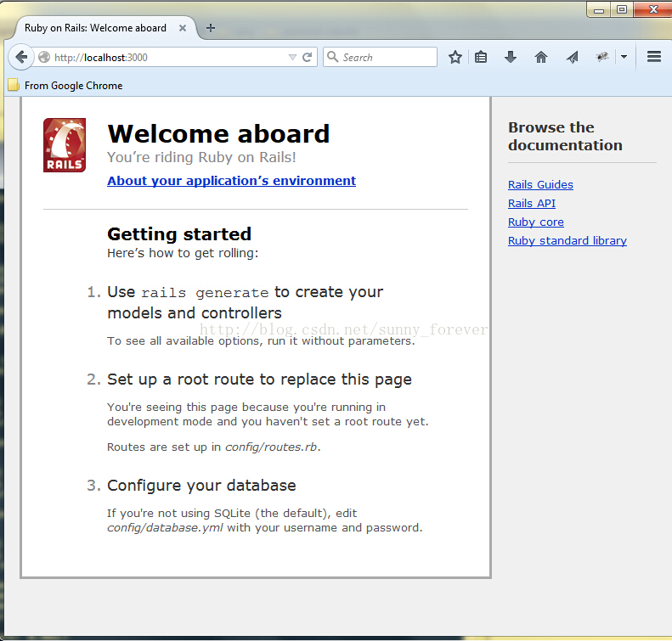Image resolution: width=672 pixels, height=641 pixels.
Task: Open the From Google Chrome bookmarks folder
Action: tap(65, 85)
